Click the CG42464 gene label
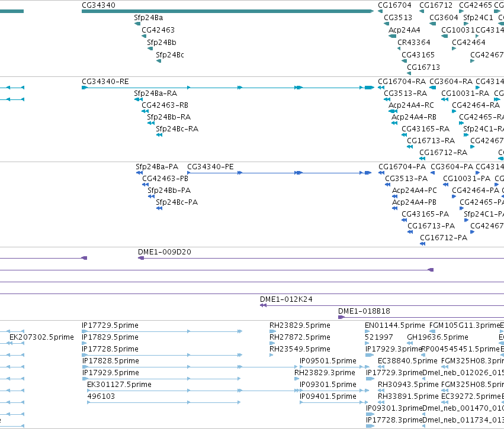The width and height of the screenshot is (504, 429). pyautogui.click(x=468, y=43)
